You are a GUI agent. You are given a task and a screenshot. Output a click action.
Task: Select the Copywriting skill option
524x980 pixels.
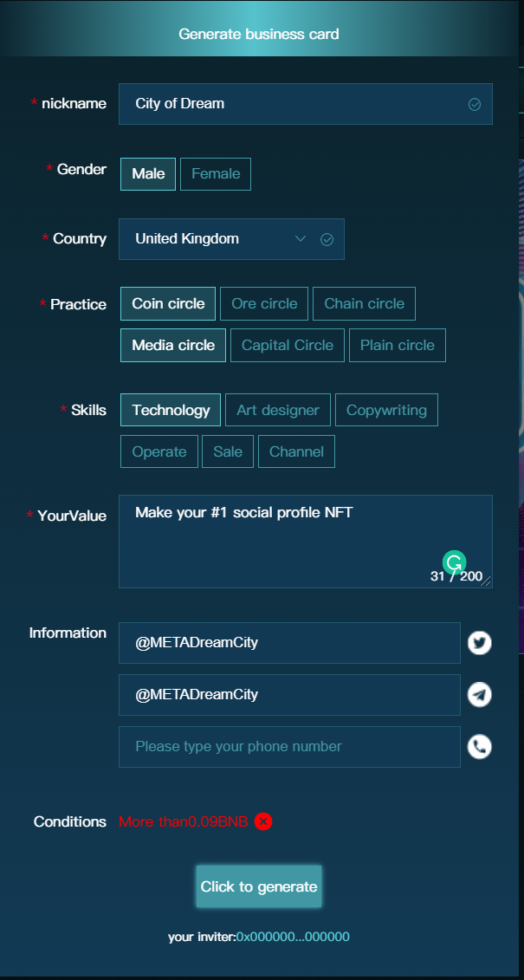386,411
